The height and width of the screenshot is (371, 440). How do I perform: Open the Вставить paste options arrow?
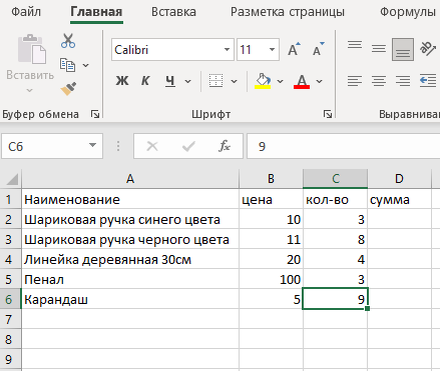[30, 90]
